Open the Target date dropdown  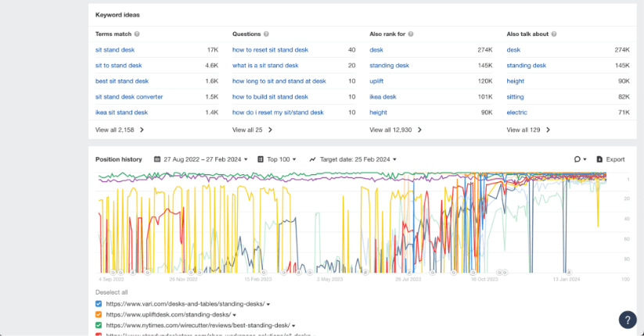[x=354, y=159]
